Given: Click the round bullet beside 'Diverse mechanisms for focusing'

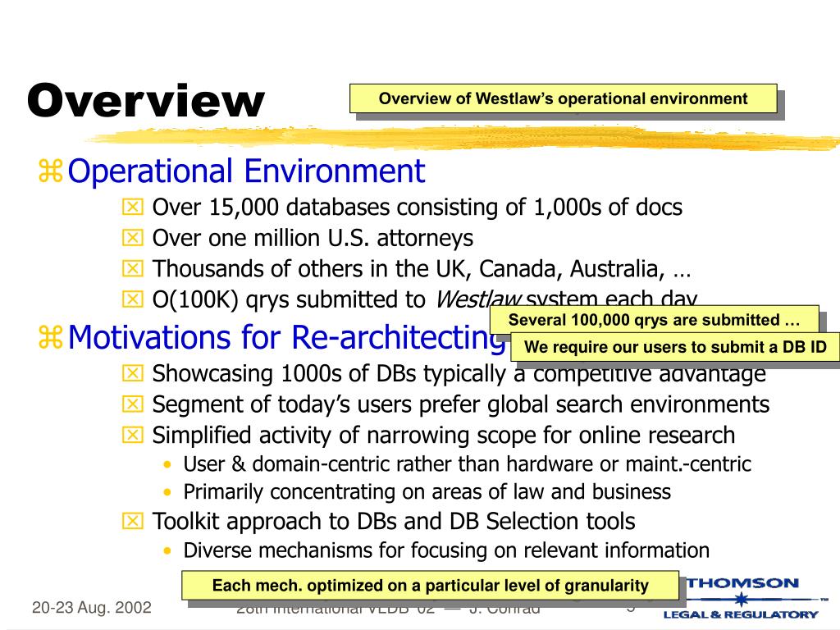Looking at the screenshot, I should (167, 550).
